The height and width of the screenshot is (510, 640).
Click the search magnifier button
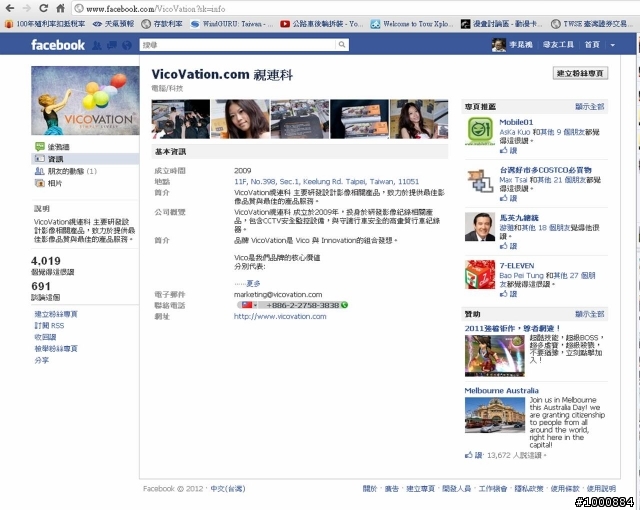tap(342, 44)
